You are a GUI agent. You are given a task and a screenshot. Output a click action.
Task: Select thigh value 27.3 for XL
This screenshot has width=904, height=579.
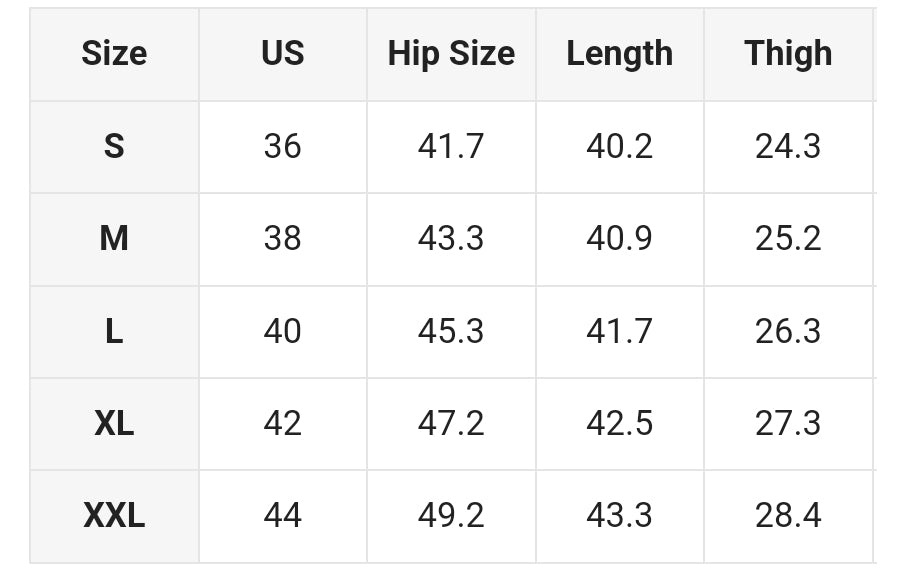(788, 424)
